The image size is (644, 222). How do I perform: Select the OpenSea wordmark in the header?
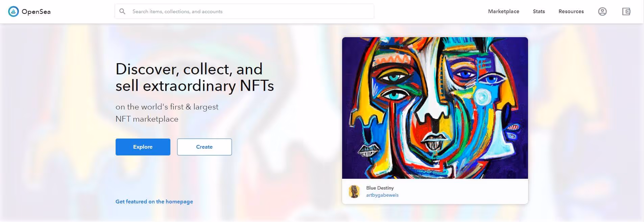(36, 11)
